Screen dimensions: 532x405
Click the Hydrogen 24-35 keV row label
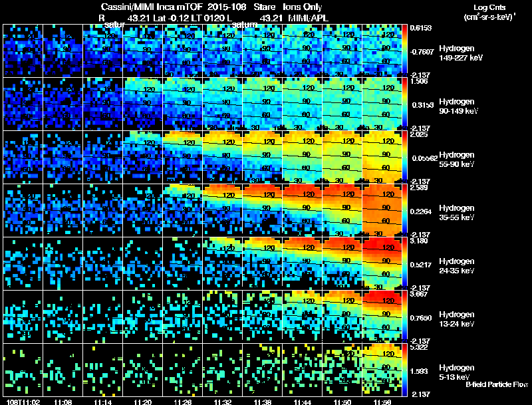457,266
